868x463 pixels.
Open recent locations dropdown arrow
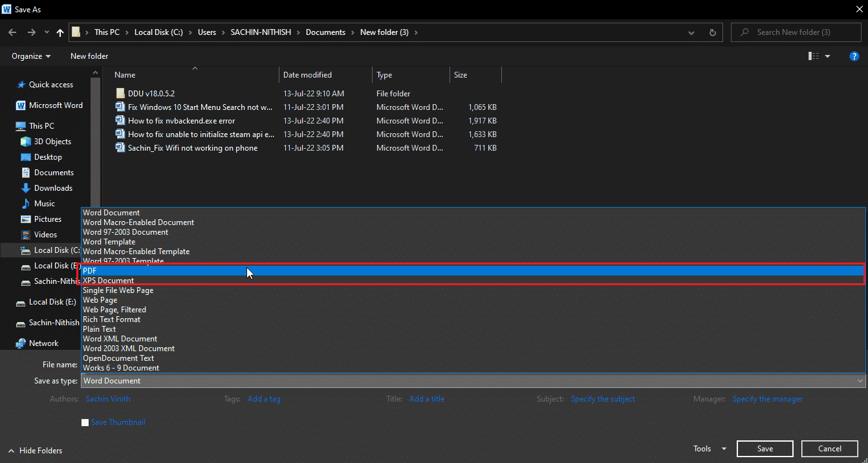(47, 32)
